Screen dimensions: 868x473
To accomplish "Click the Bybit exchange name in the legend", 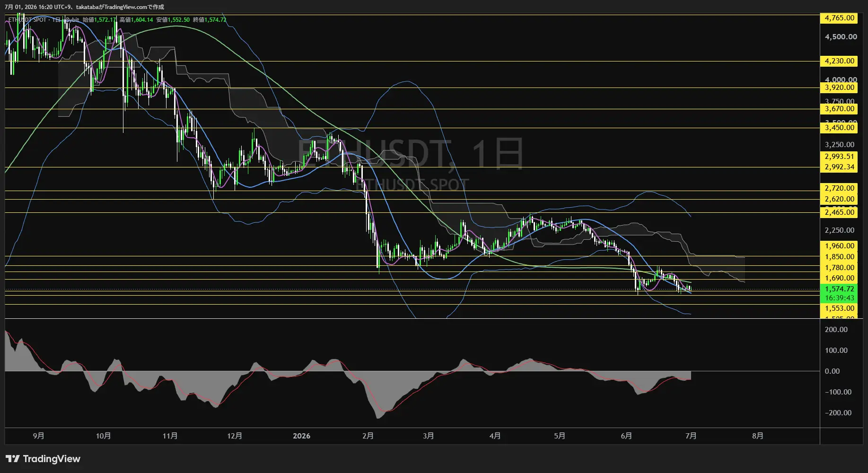I will click(x=72, y=20).
